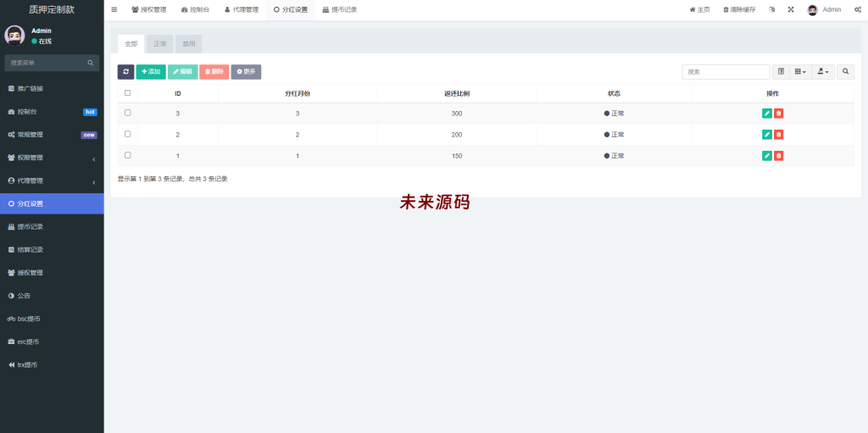Open bsc提币 in the sidebar
The height and width of the screenshot is (433, 868).
point(52,319)
